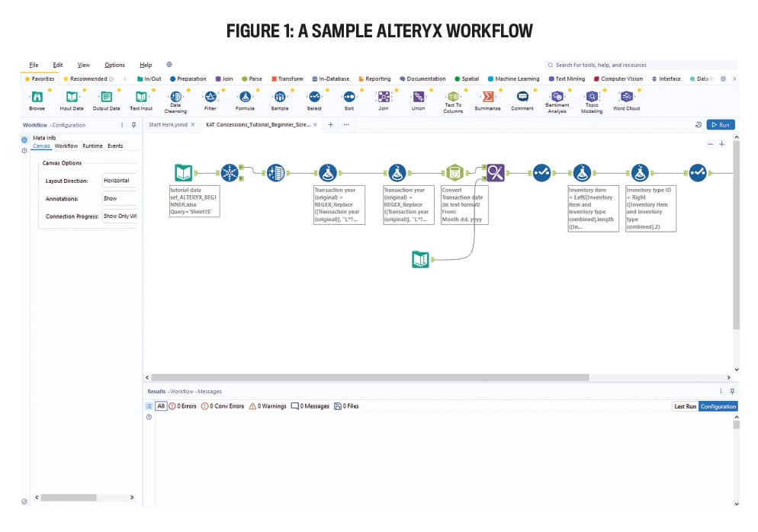This screenshot has height=532, width=758.
Task: Open the Options menu
Action: [x=114, y=65]
